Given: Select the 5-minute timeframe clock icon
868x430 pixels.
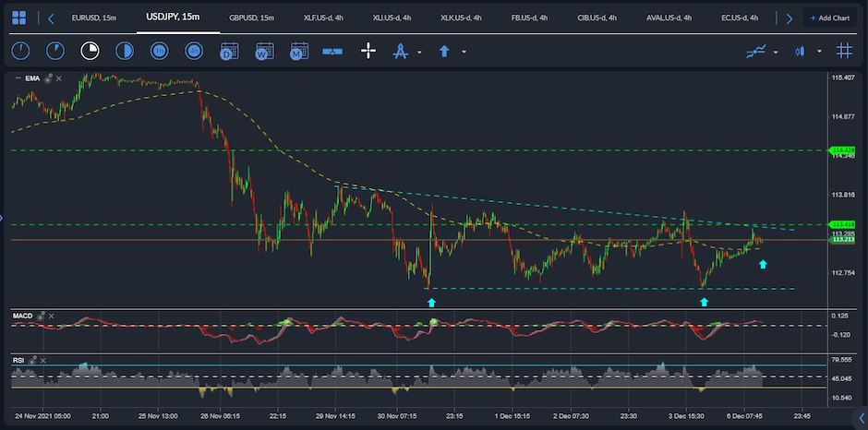Looking at the screenshot, I should pos(54,52).
